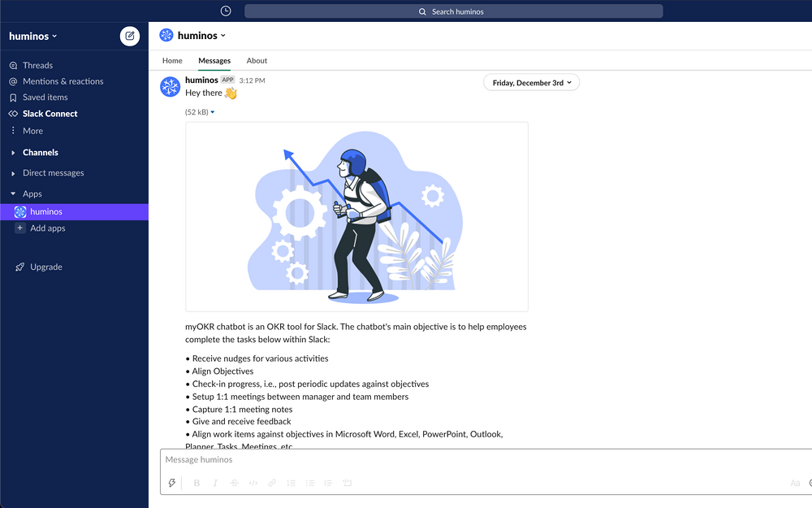Viewport: 812px width, 508px height.
Task: Select huminos app in sidebar
Action: click(x=74, y=212)
